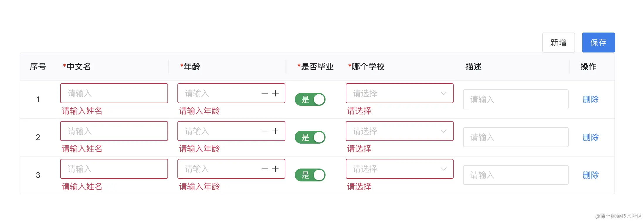The width and height of the screenshot is (644, 221).
Task: Click the minus icon in row 1 age field
Action: pyautogui.click(x=265, y=93)
